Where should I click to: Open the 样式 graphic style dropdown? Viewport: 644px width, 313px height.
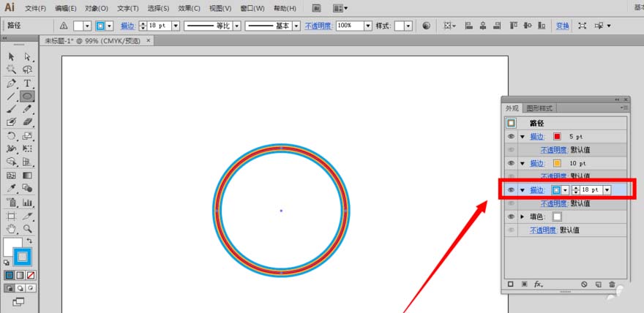(x=408, y=26)
